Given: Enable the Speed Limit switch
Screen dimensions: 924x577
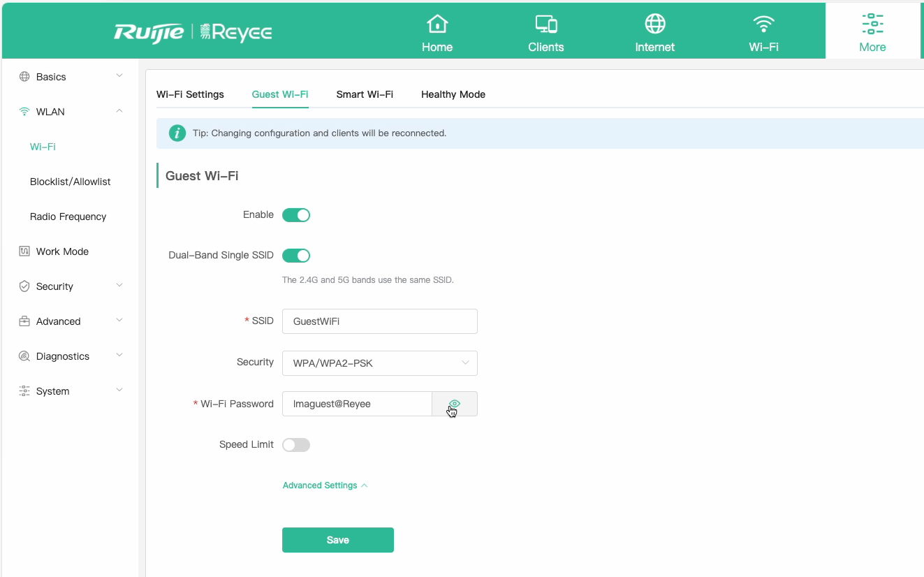Looking at the screenshot, I should (x=296, y=445).
